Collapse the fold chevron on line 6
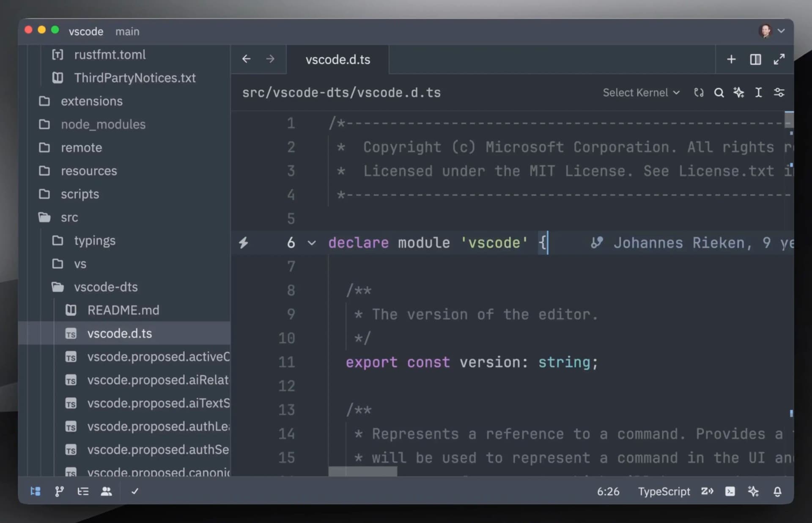 pos(312,243)
